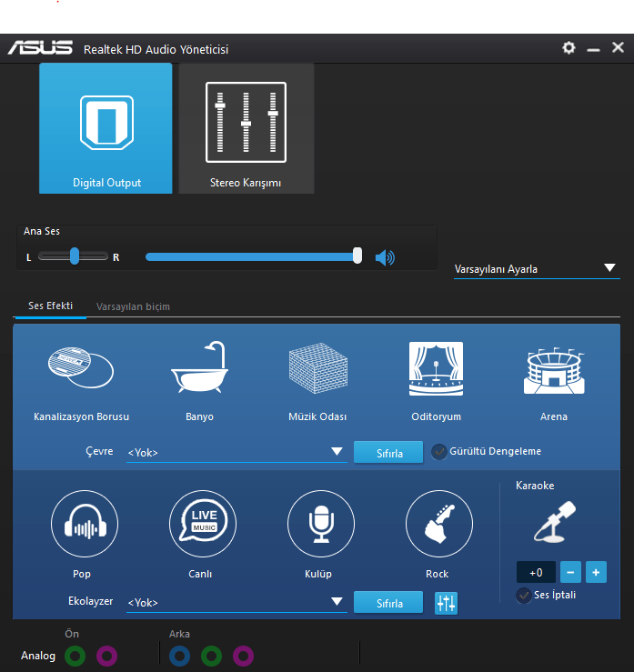634x672 pixels.
Task: Click the front green analog jack
Action: point(75,656)
